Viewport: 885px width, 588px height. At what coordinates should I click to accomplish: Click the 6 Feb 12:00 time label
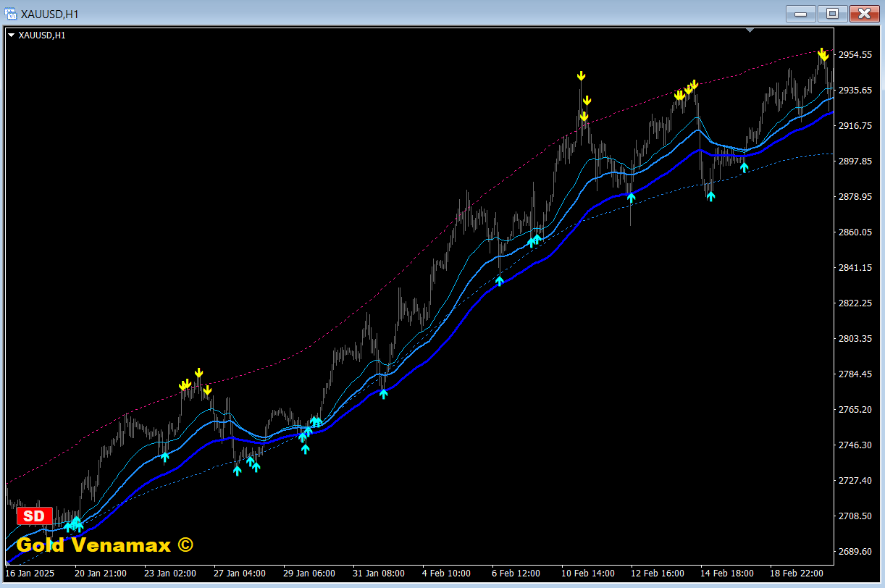(x=516, y=574)
